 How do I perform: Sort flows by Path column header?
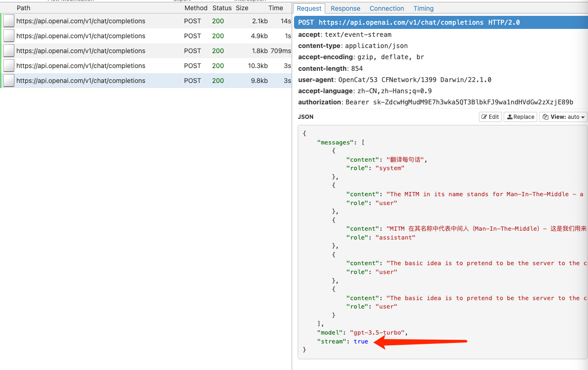[x=23, y=8]
